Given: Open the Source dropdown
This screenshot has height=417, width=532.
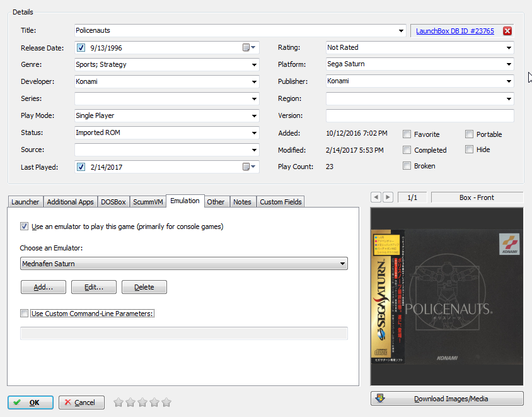Looking at the screenshot, I should pos(254,150).
